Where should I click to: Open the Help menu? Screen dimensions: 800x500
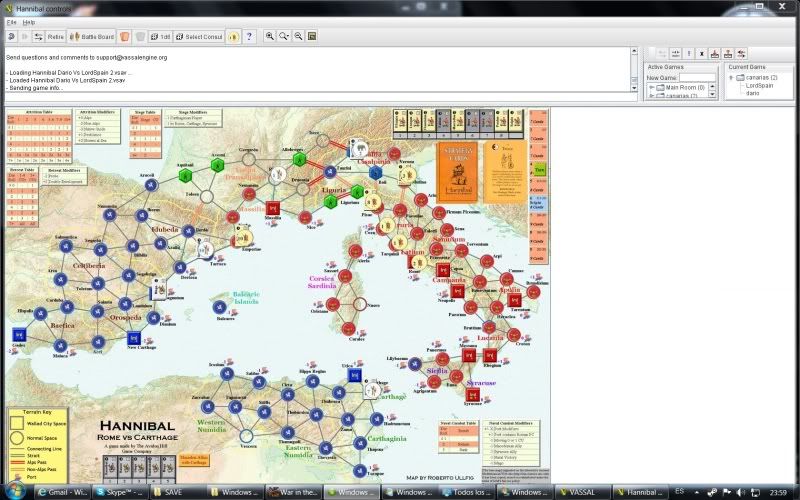coord(29,22)
